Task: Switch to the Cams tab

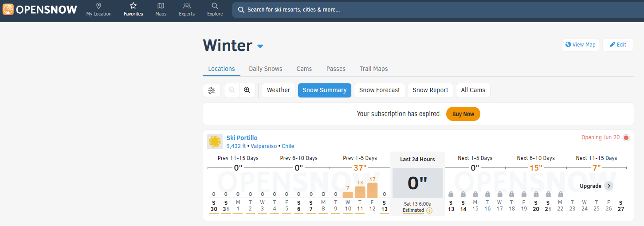Action: (x=304, y=69)
